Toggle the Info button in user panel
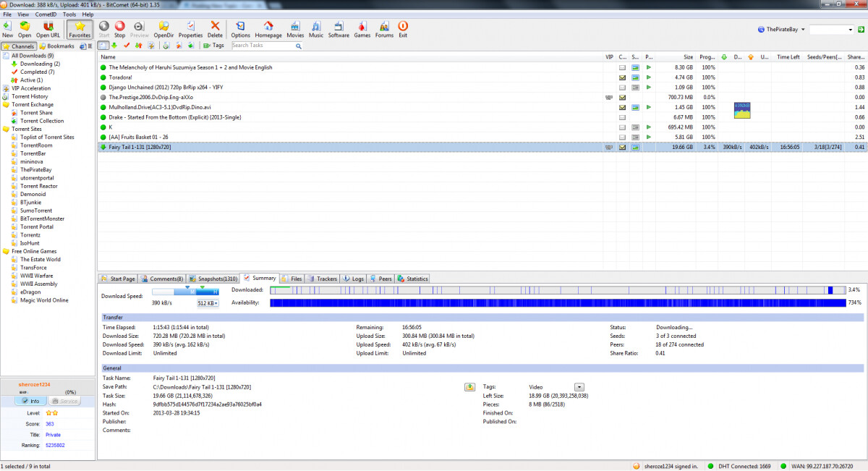 [x=29, y=401]
